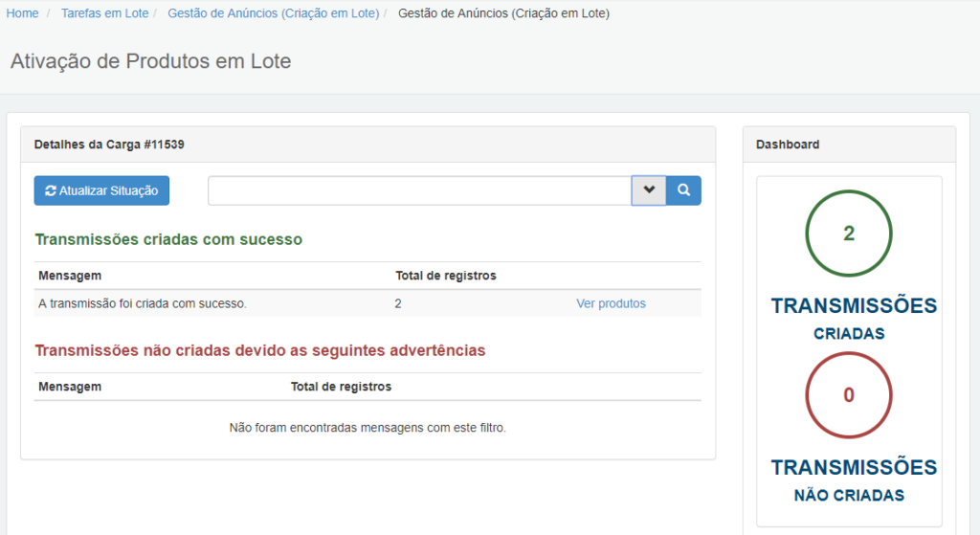980x535 pixels.
Task: Click the green circle showing 2
Action: pyautogui.click(x=848, y=234)
